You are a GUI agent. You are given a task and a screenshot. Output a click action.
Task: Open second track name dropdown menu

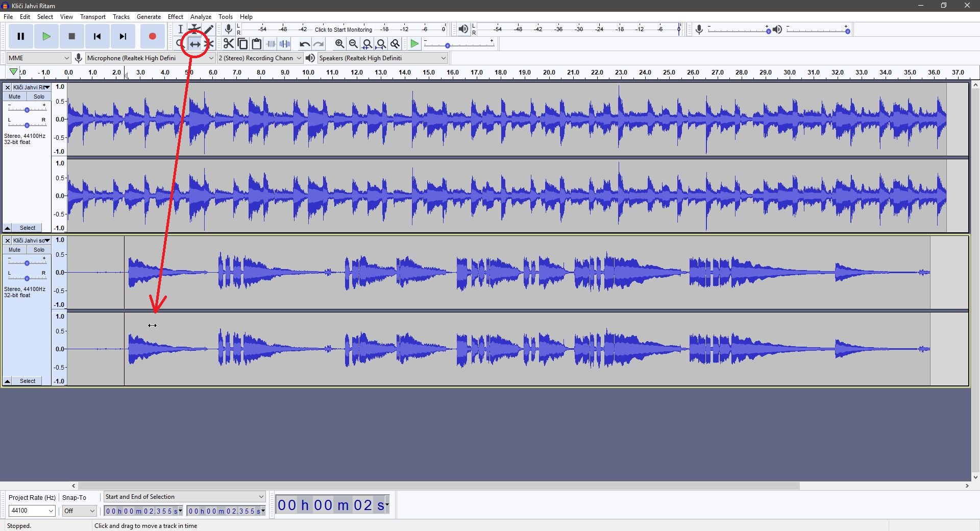(31, 240)
